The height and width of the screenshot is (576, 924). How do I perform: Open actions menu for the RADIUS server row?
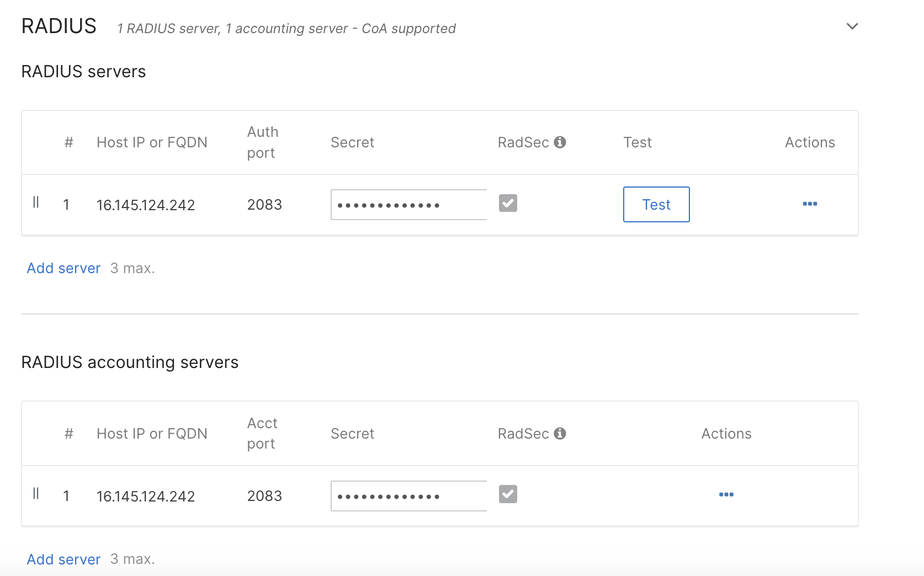click(809, 204)
